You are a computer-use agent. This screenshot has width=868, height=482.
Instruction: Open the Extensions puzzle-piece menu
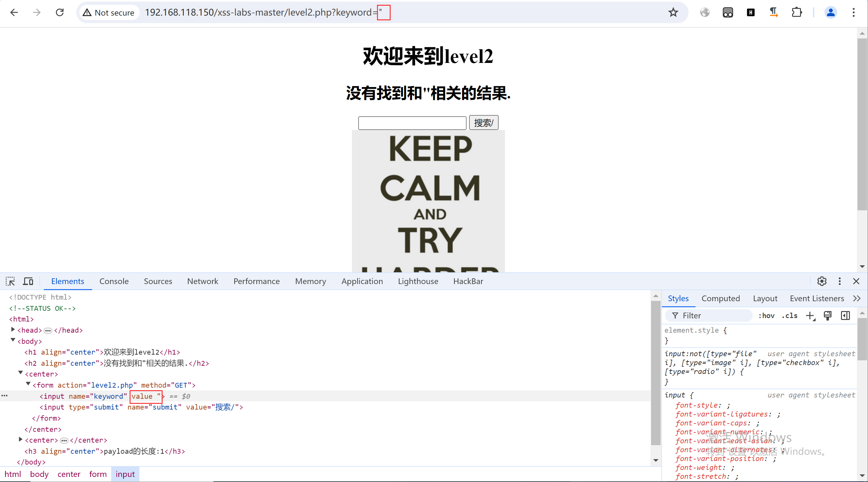pos(797,12)
